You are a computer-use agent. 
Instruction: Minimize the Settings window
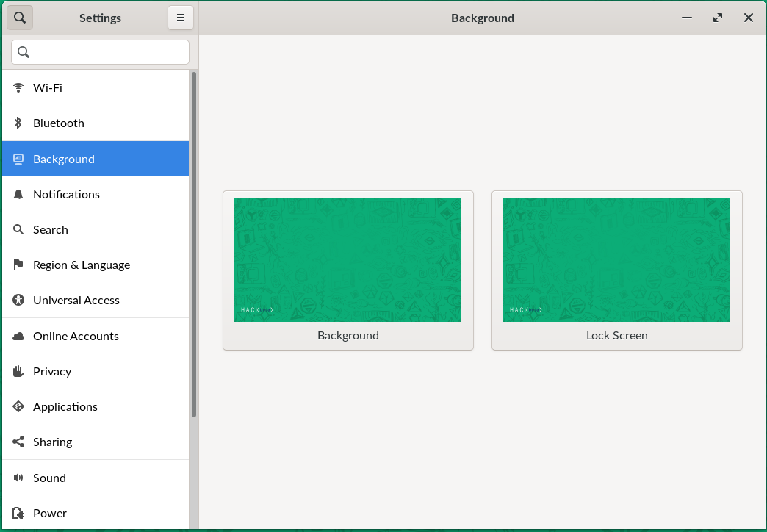tap(687, 18)
